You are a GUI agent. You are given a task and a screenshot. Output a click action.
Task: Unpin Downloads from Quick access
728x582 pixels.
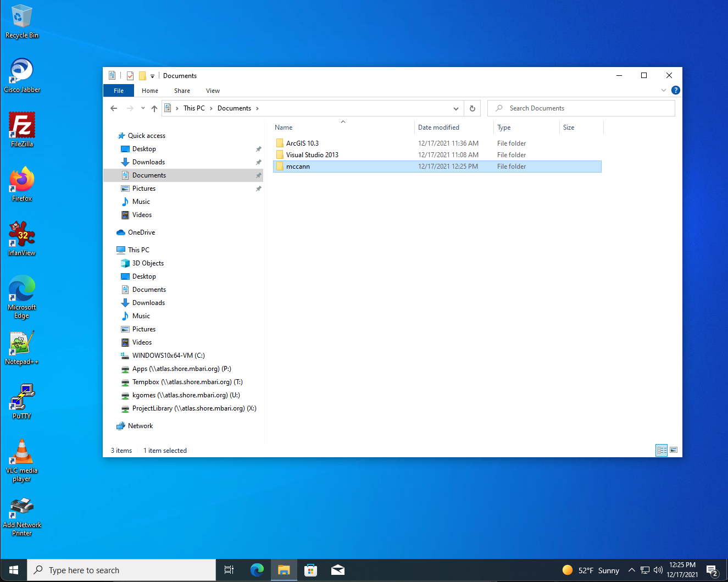point(258,162)
